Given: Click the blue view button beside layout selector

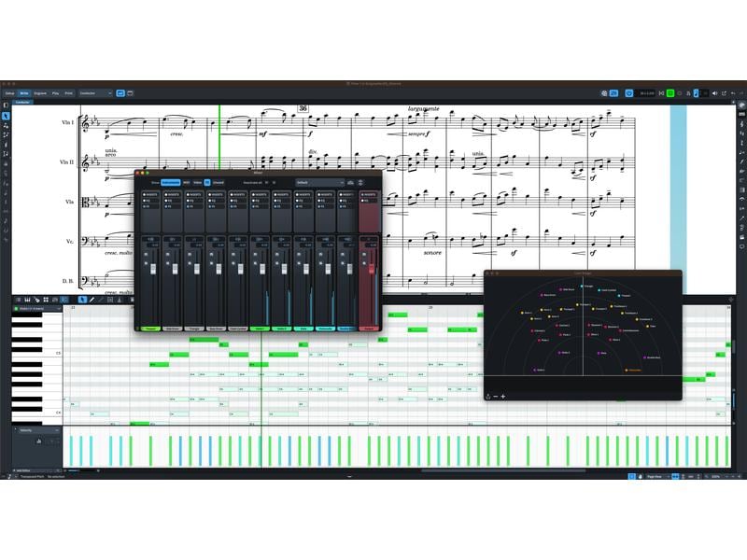Looking at the screenshot, I should (120, 93).
